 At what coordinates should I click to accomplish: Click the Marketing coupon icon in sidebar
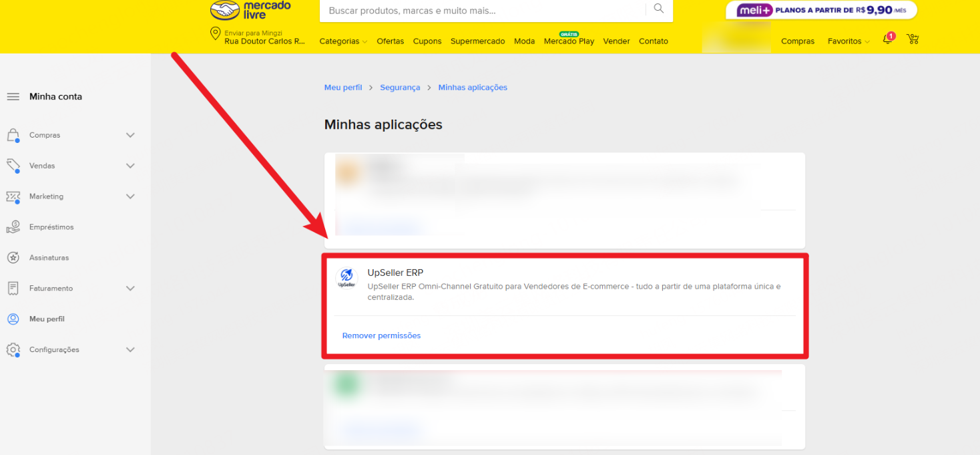pos(13,196)
